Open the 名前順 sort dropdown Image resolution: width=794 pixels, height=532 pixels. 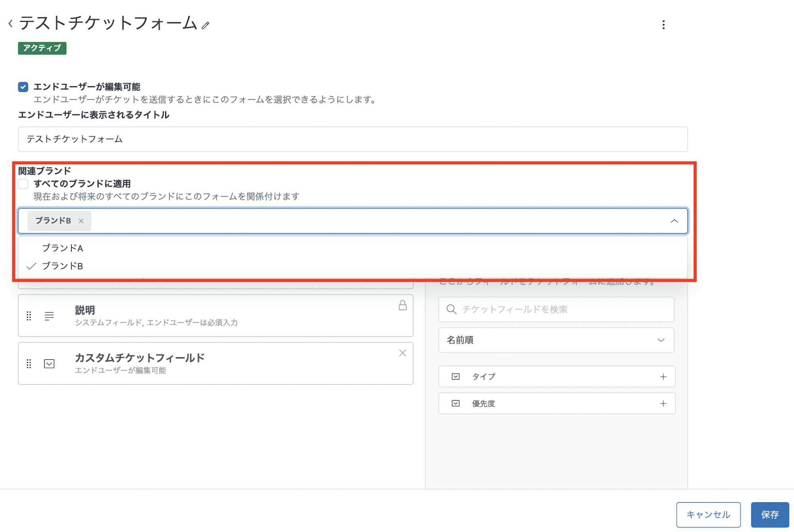click(x=556, y=340)
